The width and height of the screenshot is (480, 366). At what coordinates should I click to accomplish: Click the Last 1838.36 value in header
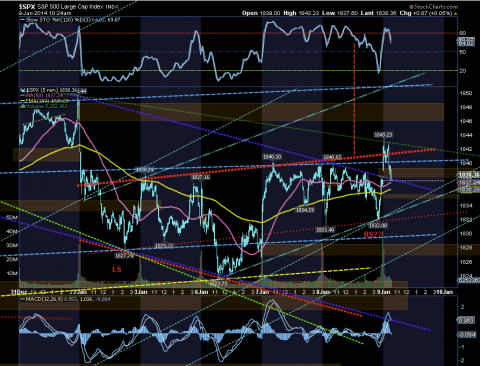pyautogui.click(x=378, y=13)
